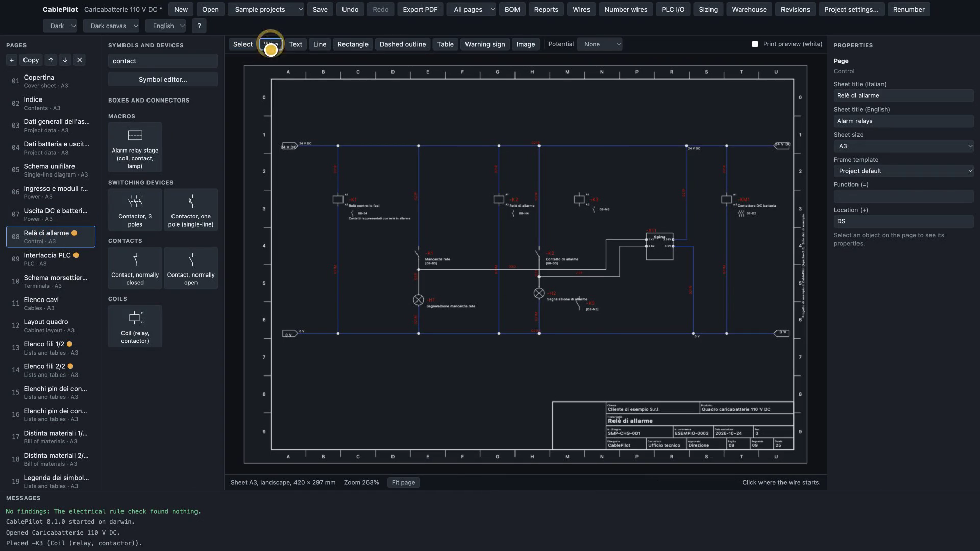This screenshot has height=551, width=980.
Task: Open the Potential None dropdown
Action: click(x=600, y=44)
